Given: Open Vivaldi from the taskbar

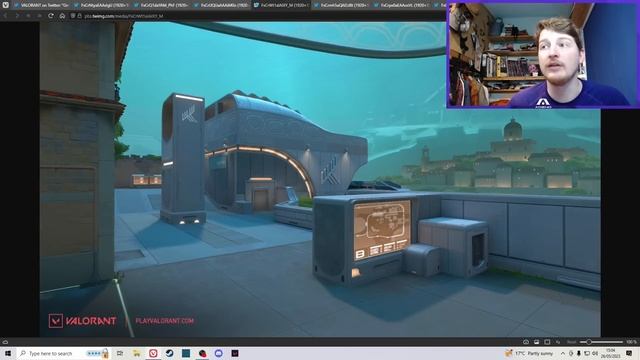Looking at the screenshot, I should tap(153, 353).
